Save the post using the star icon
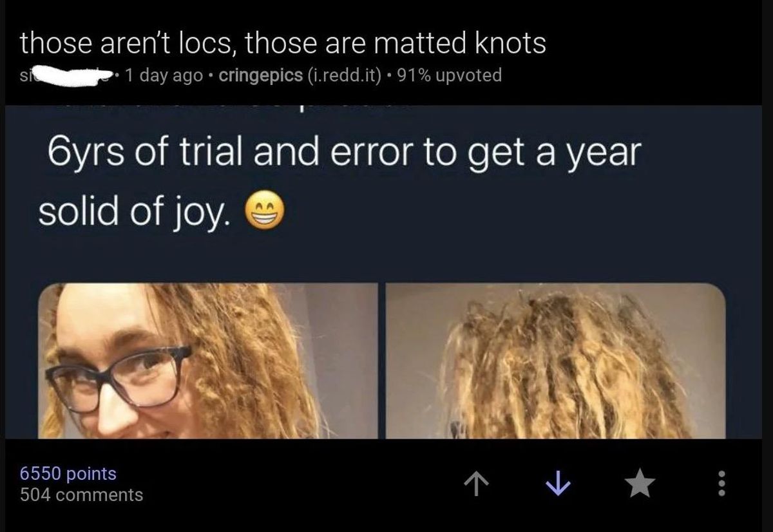773x532 pixels. [639, 484]
